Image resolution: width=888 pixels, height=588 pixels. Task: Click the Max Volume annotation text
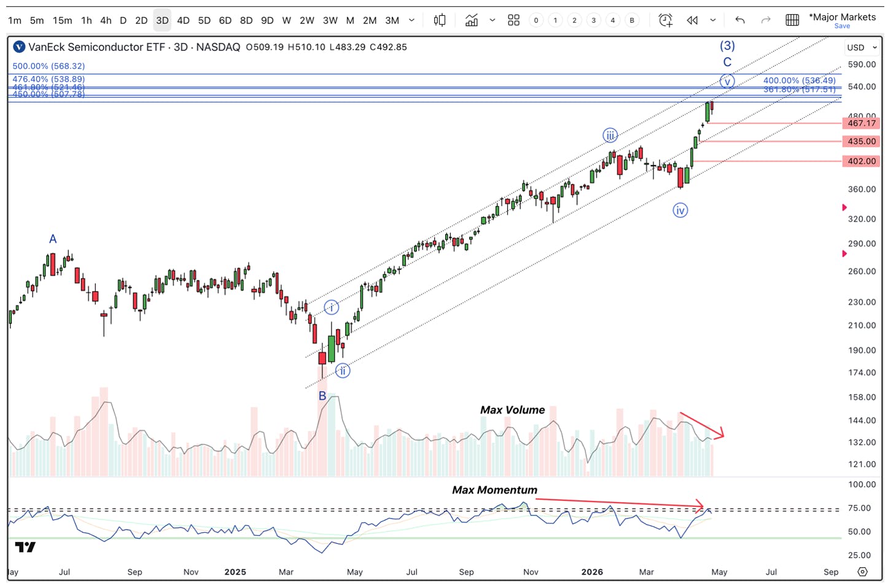point(512,409)
